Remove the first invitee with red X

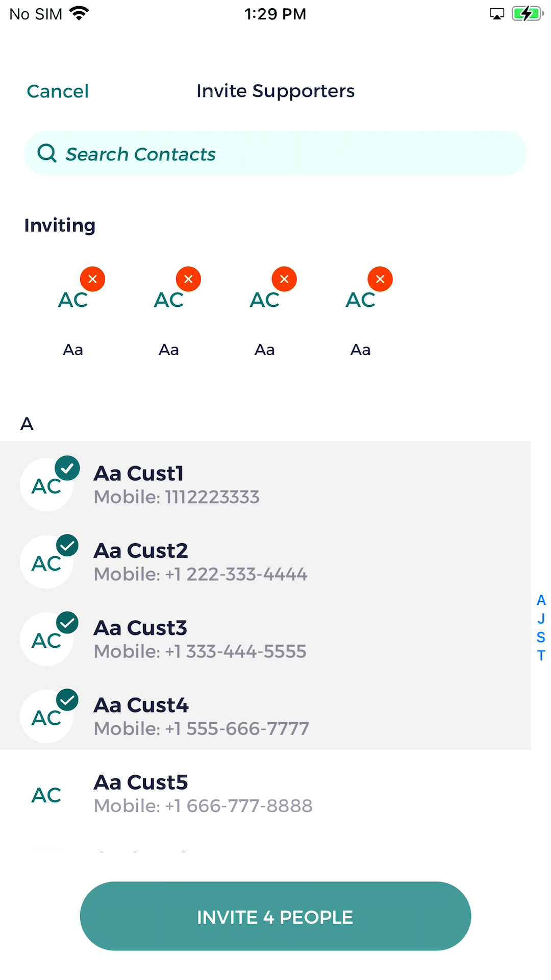click(x=92, y=279)
